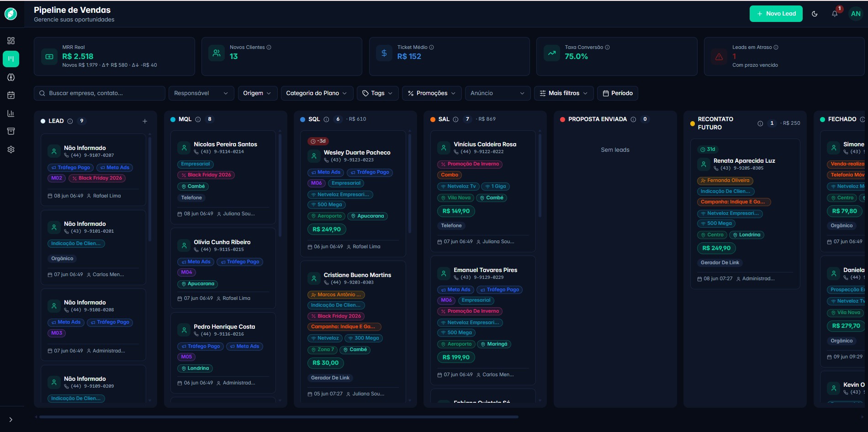Select the pipeline kanban sidebar icon
The width and height of the screenshot is (868, 432).
pyautogui.click(x=11, y=59)
